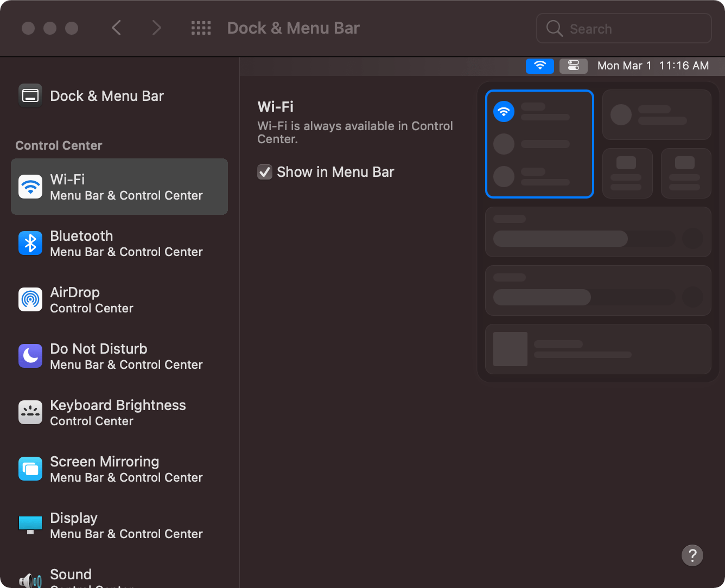This screenshot has height=588, width=725.
Task: Click the Keyboard Brightness icon
Action: (30, 413)
